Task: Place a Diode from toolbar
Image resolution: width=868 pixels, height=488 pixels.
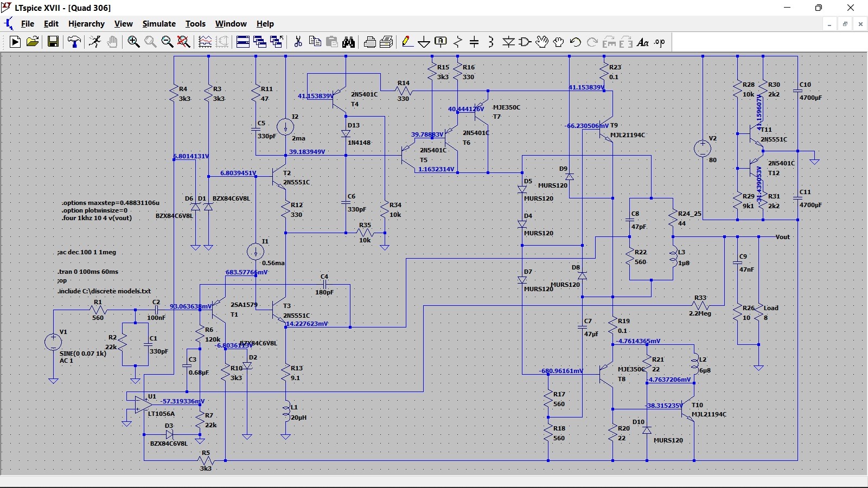Action: point(508,42)
